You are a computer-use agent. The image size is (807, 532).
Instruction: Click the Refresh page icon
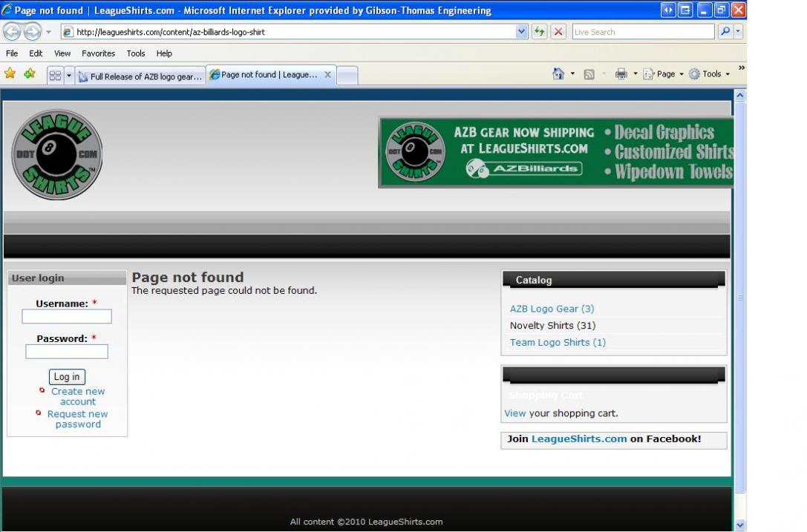[x=539, y=32]
